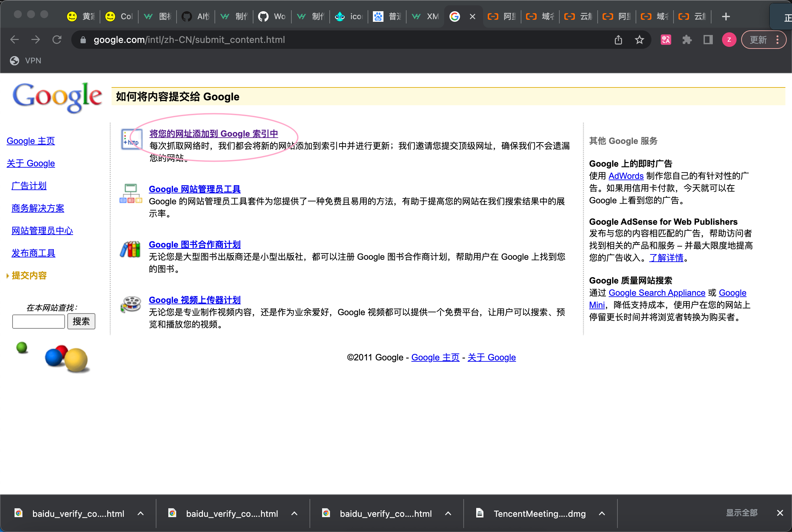Expand options for TencentMeeting dmg download
Image resolution: width=792 pixels, height=532 pixels.
(602, 514)
